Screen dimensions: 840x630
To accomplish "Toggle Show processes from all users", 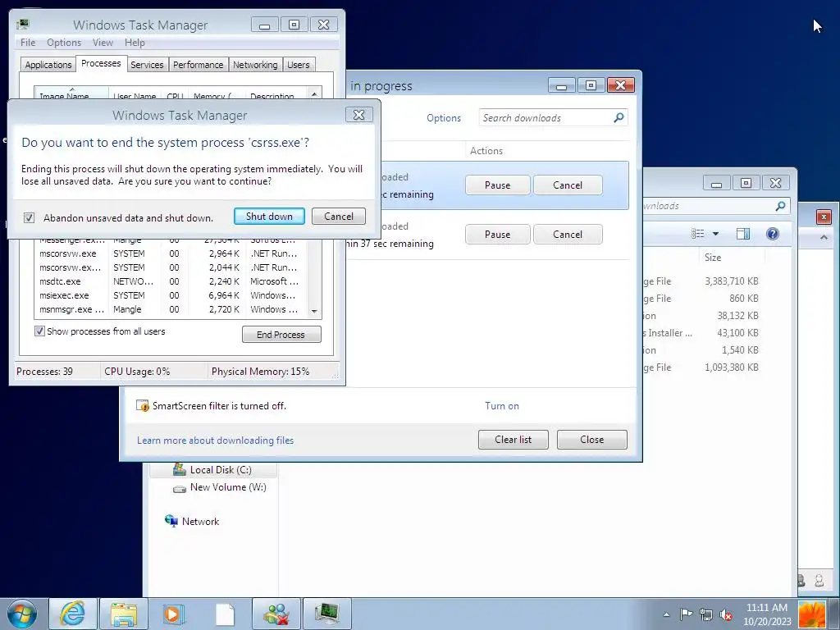I will pyautogui.click(x=39, y=331).
